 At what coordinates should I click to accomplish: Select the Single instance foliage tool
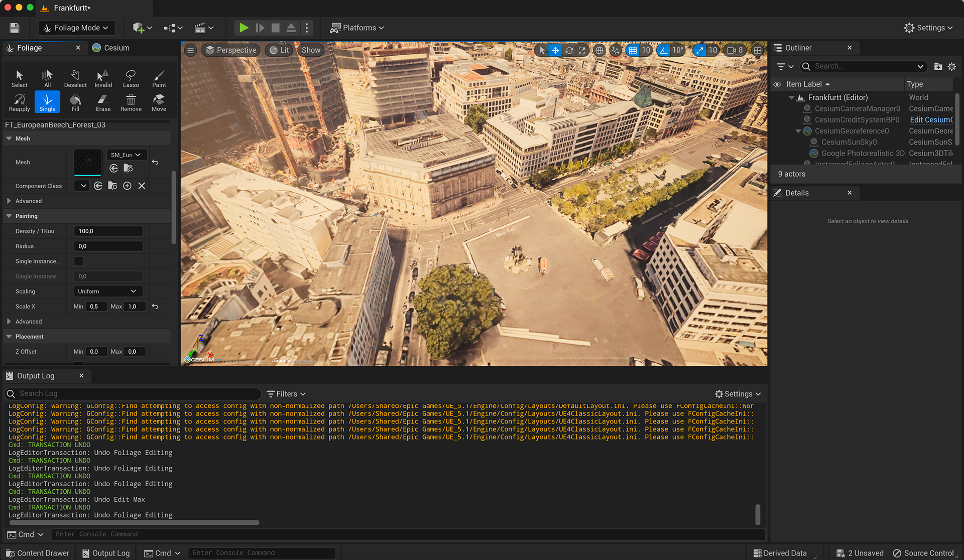tap(47, 102)
